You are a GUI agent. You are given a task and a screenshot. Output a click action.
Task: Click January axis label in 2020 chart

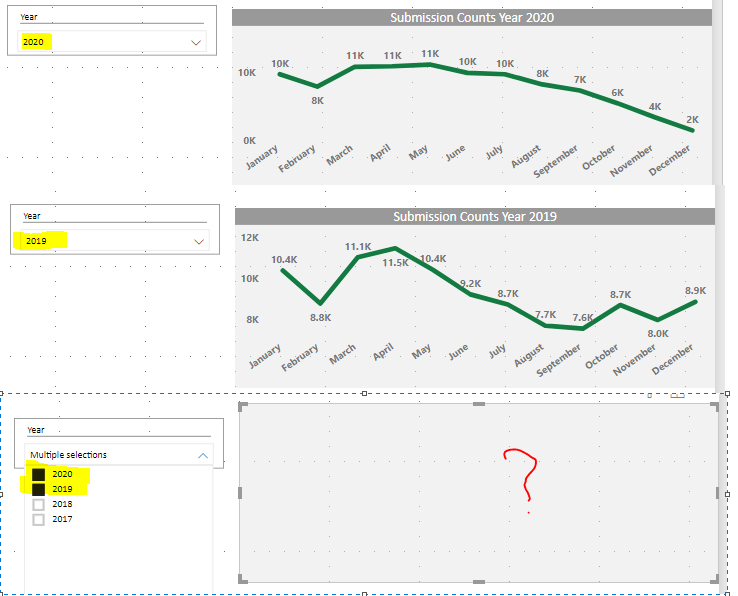262,157
